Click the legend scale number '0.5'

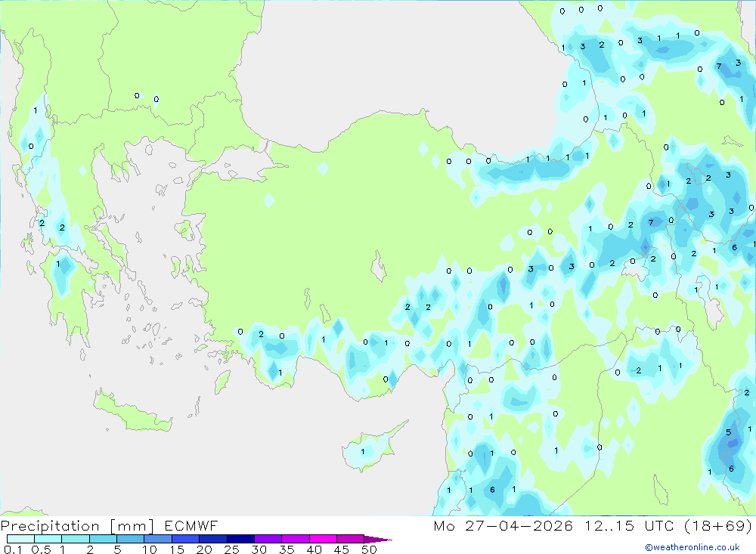tap(41, 549)
